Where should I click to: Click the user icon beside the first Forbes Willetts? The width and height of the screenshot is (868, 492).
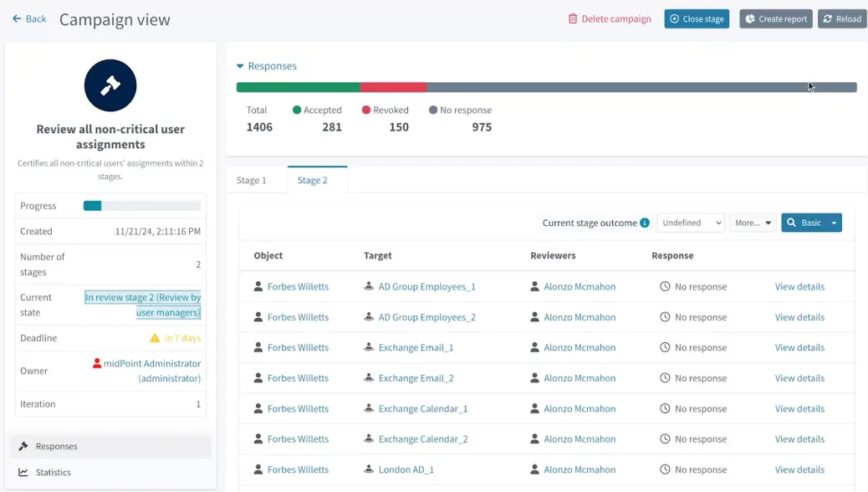258,287
